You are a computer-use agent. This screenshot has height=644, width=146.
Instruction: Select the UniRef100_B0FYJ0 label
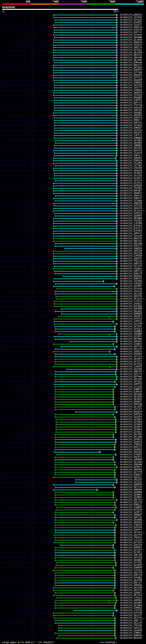point(131,32)
